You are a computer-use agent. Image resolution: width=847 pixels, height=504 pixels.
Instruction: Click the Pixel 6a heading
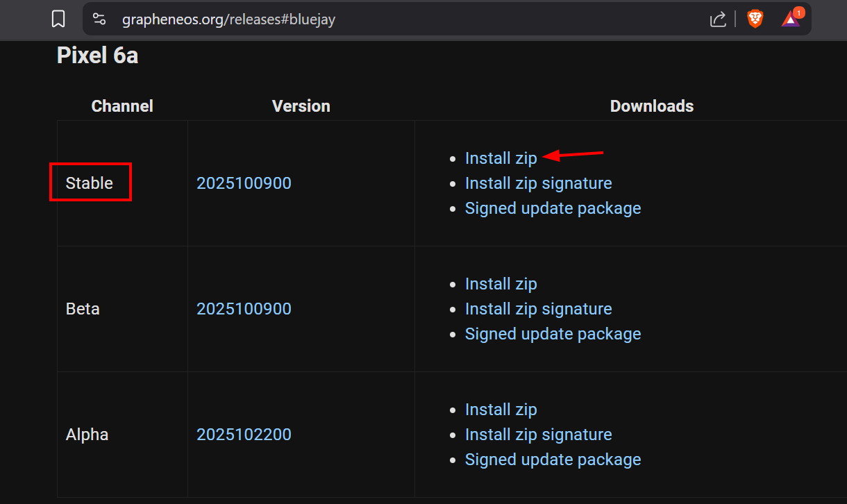click(97, 56)
